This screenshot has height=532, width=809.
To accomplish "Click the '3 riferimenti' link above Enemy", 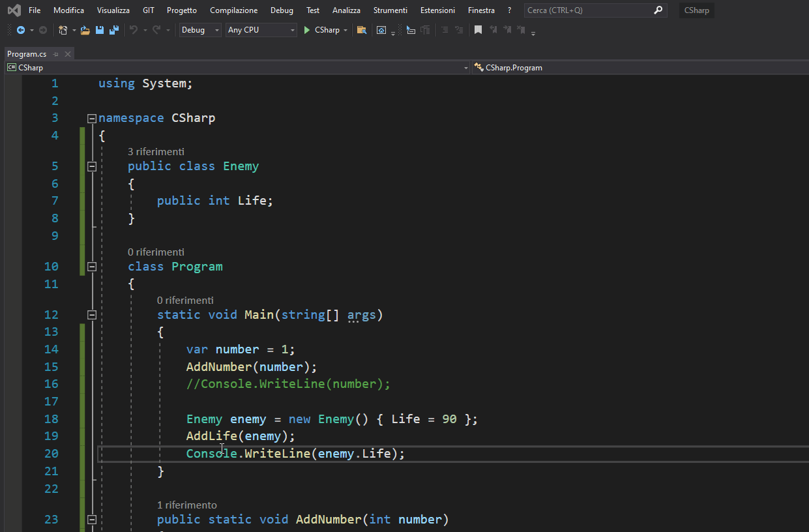I will tap(156, 151).
